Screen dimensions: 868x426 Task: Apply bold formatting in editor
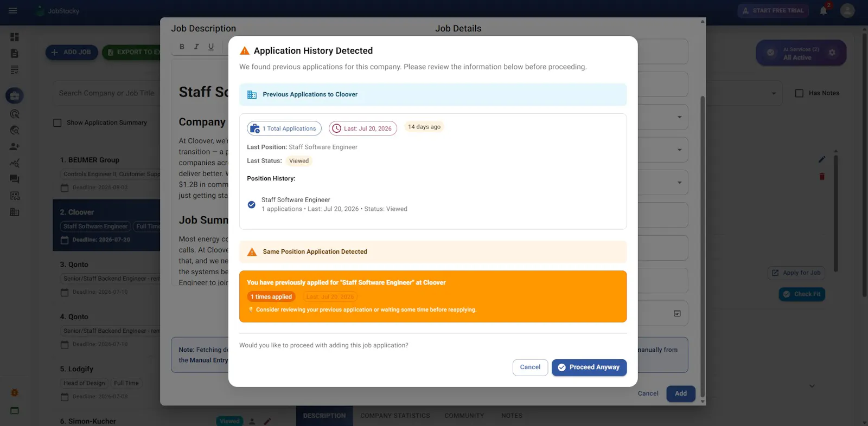click(182, 47)
